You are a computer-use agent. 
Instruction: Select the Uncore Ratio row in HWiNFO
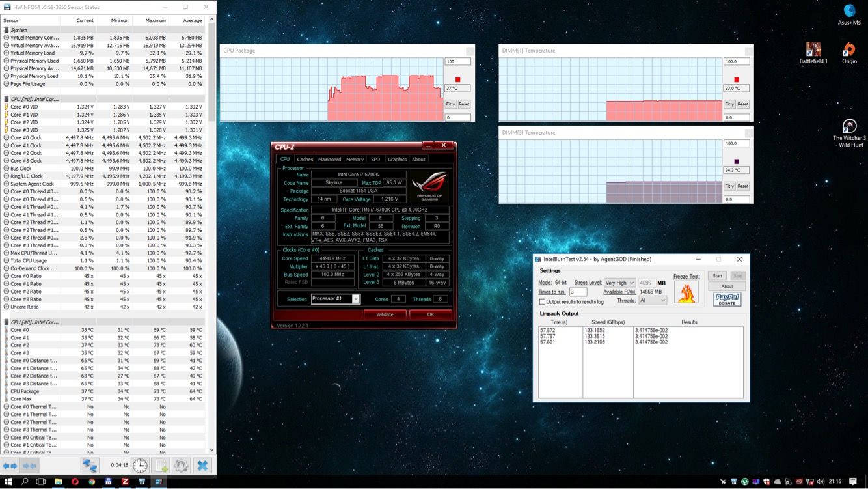[x=103, y=307]
